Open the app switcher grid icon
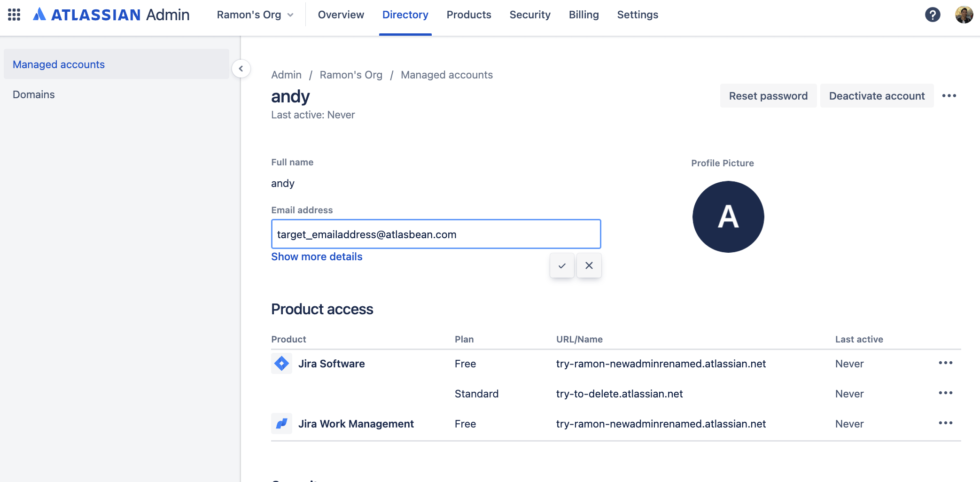980x482 pixels. click(x=14, y=15)
